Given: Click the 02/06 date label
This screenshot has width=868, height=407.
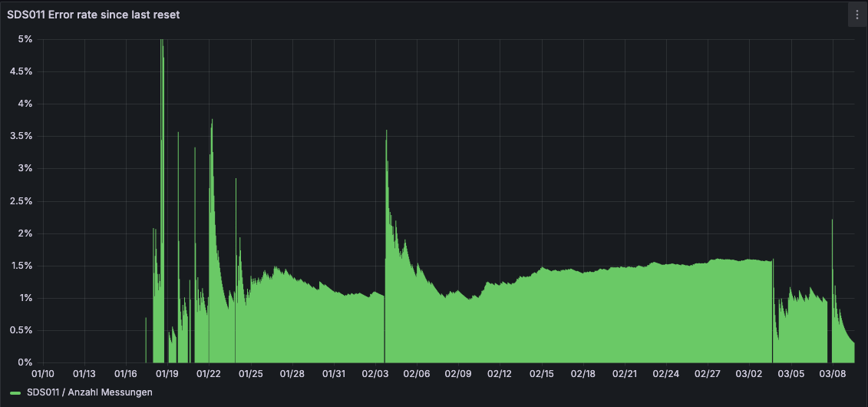Looking at the screenshot, I should (417, 374).
